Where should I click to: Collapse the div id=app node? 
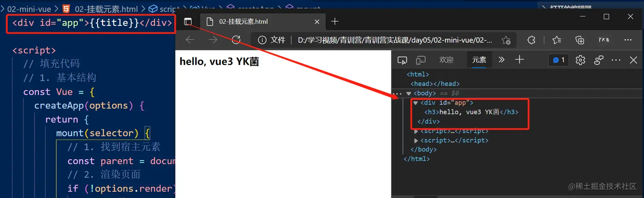point(416,103)
